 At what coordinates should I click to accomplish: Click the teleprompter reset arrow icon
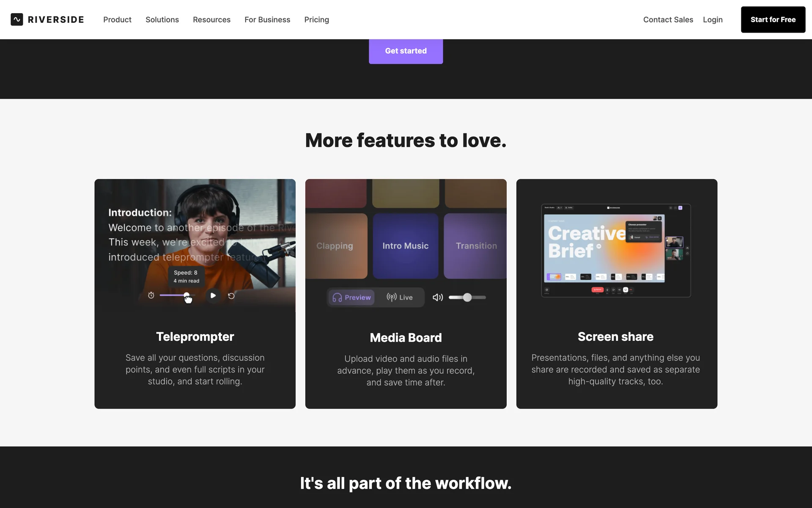point(231,296)
